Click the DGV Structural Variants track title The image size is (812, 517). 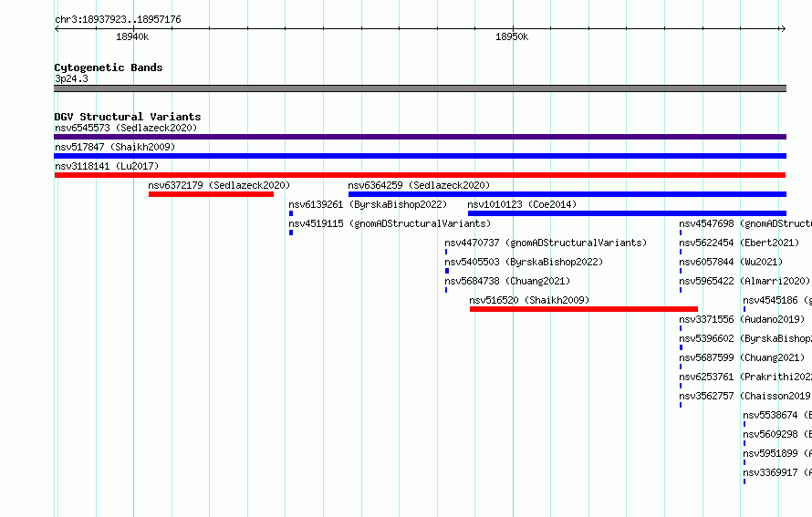(x=128, y=117)
